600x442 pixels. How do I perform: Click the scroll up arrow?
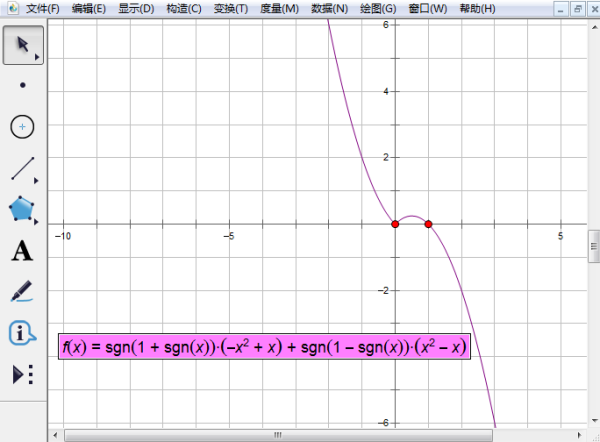click(594, 27)
